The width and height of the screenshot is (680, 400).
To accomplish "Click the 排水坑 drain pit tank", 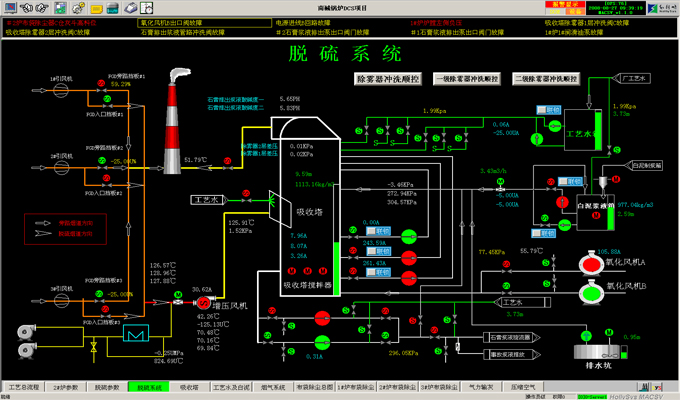I will 597,351.
